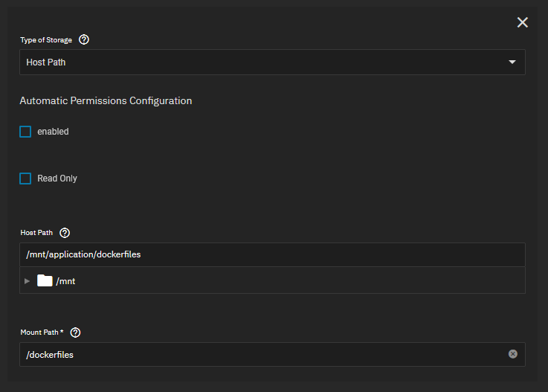
Task: Clear the Mount Path field with the X icon
Action: (512, 354)
